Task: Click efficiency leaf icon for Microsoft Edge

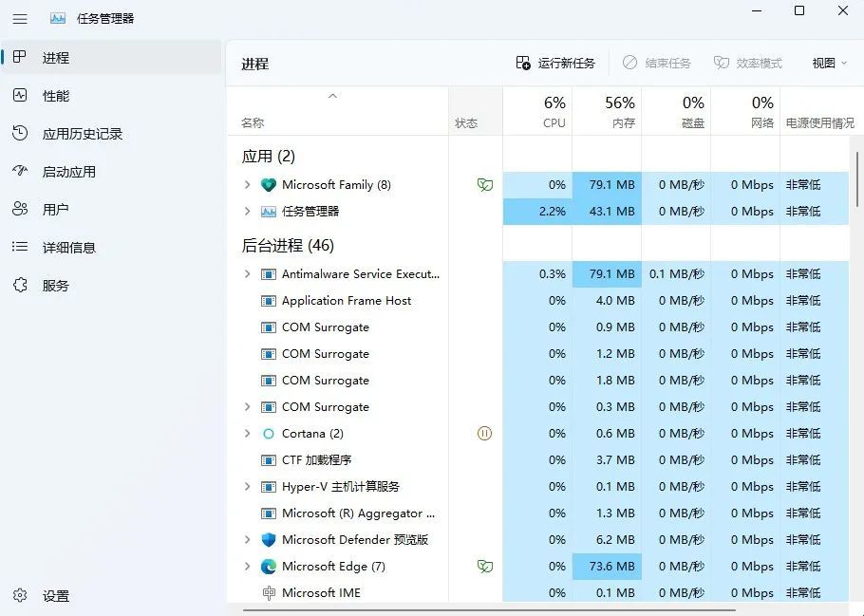Action: (485, 567)
